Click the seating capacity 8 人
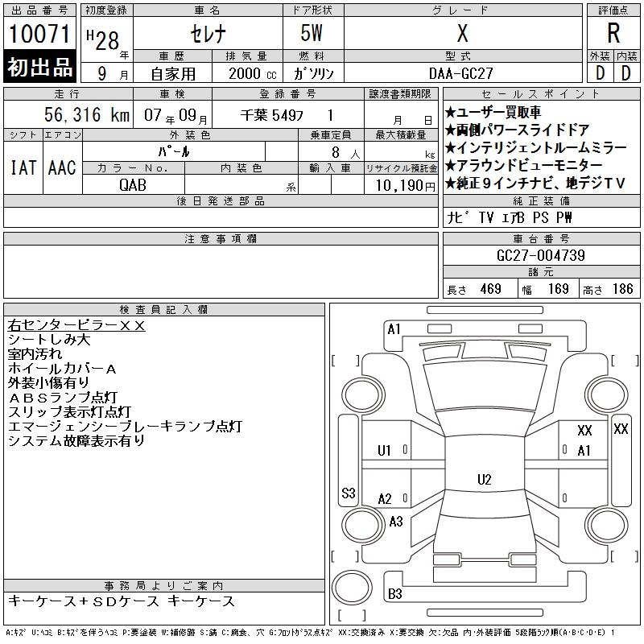 (346, 152)
